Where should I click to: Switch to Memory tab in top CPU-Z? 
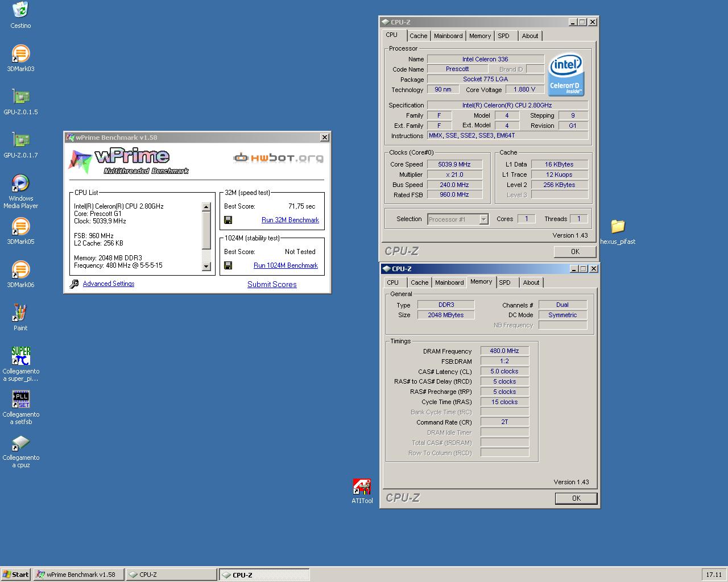(480, 36)
